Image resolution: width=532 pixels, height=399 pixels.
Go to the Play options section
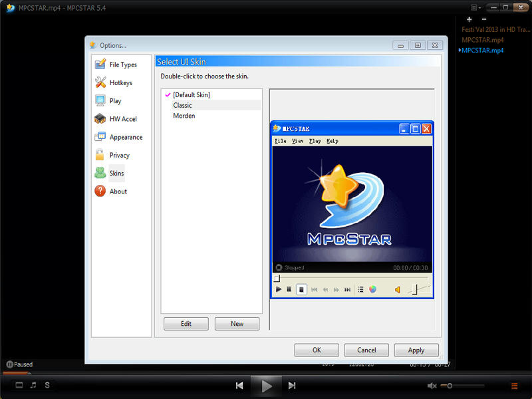108,101
